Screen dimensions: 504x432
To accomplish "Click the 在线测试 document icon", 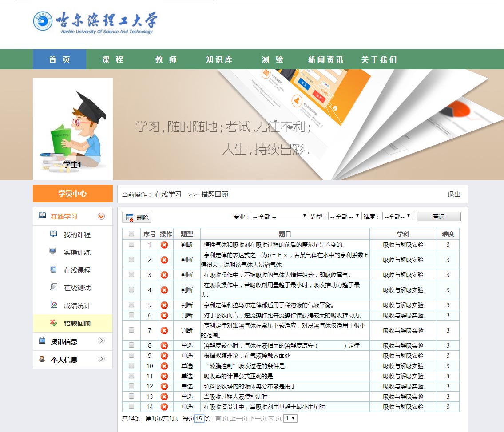I will point(53,287).
